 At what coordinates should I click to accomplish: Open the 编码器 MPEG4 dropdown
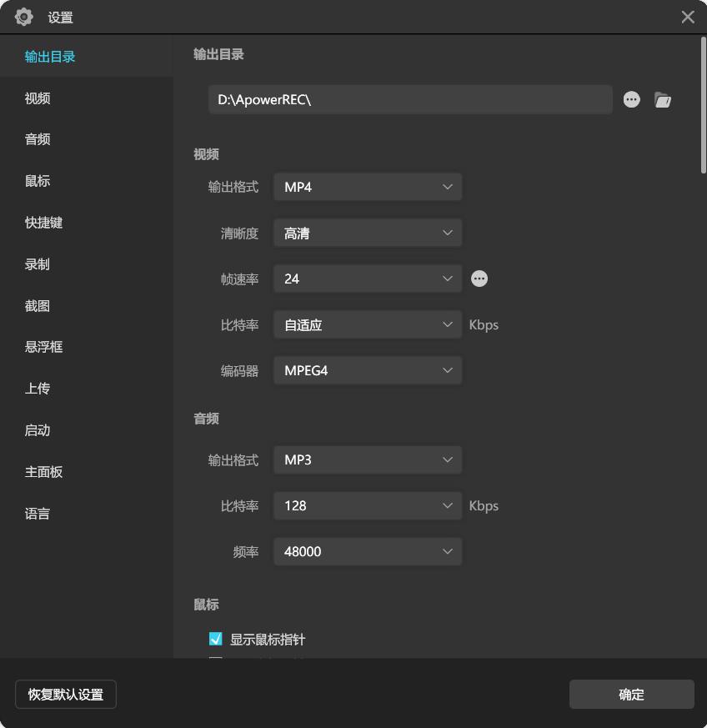368,370
